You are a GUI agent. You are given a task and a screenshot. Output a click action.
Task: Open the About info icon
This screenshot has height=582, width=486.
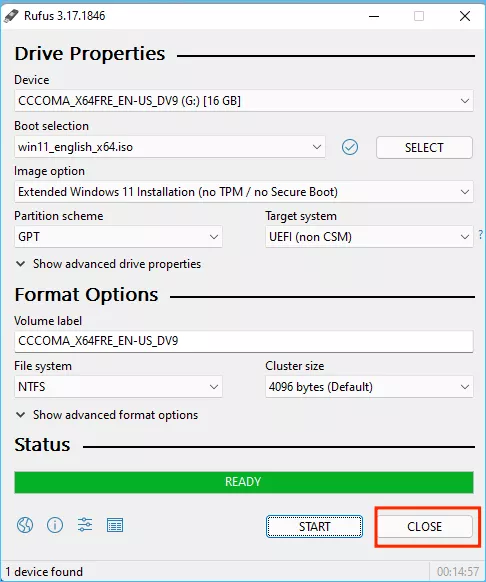(x=55, y=525)
